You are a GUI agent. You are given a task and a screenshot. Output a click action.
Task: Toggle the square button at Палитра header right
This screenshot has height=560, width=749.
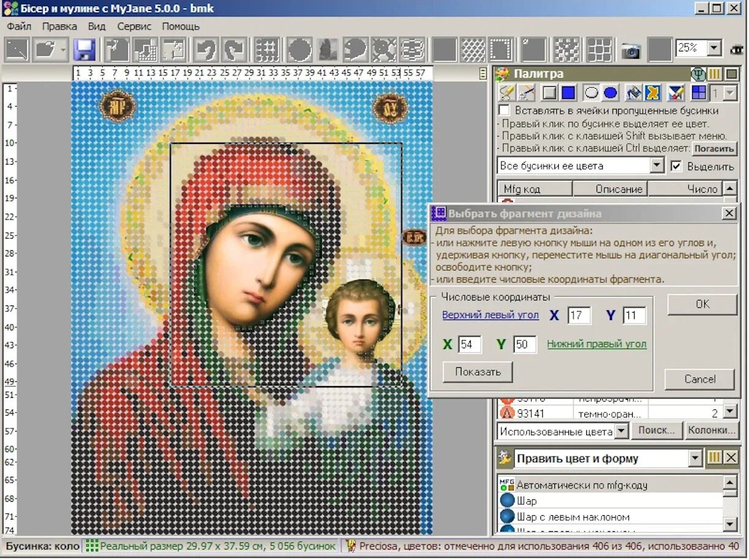point(731,74)
